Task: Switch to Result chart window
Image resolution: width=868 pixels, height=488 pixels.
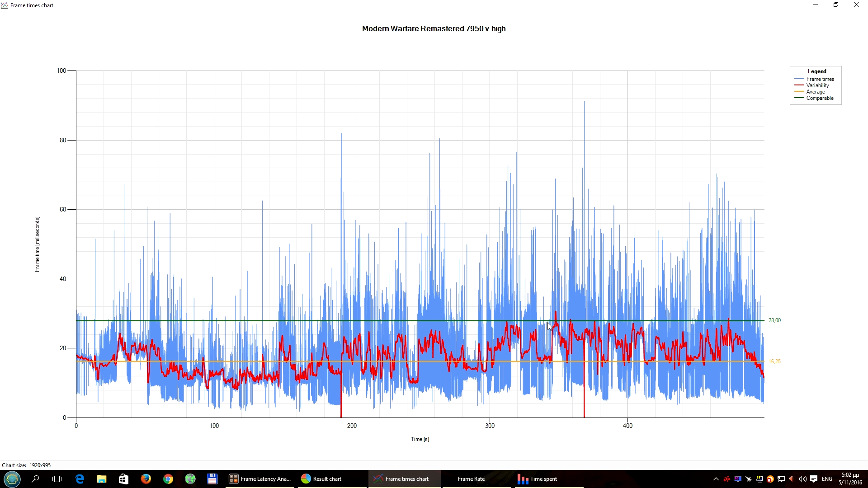Action: [331, 479]
